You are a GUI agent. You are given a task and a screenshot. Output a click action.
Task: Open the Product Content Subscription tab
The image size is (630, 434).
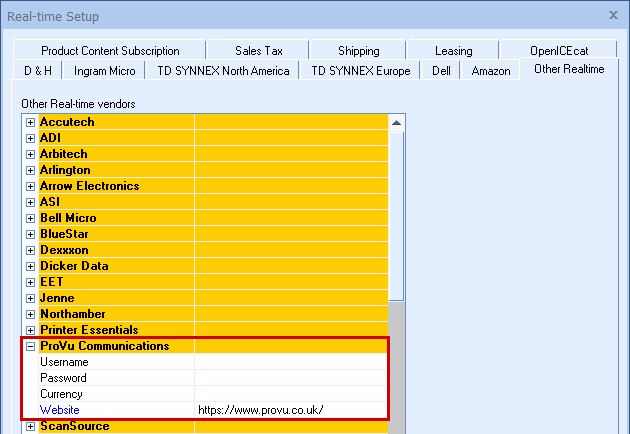pos(110,51)
